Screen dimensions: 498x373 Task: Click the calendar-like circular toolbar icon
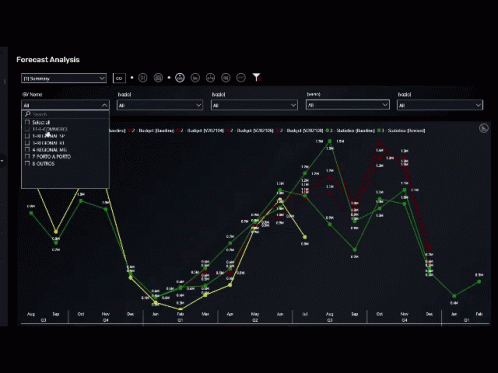pos(158,78)
